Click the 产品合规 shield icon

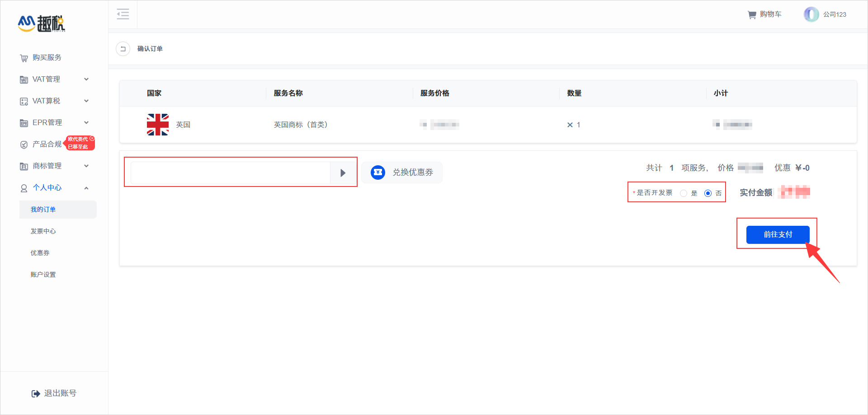tap(24, 145)
